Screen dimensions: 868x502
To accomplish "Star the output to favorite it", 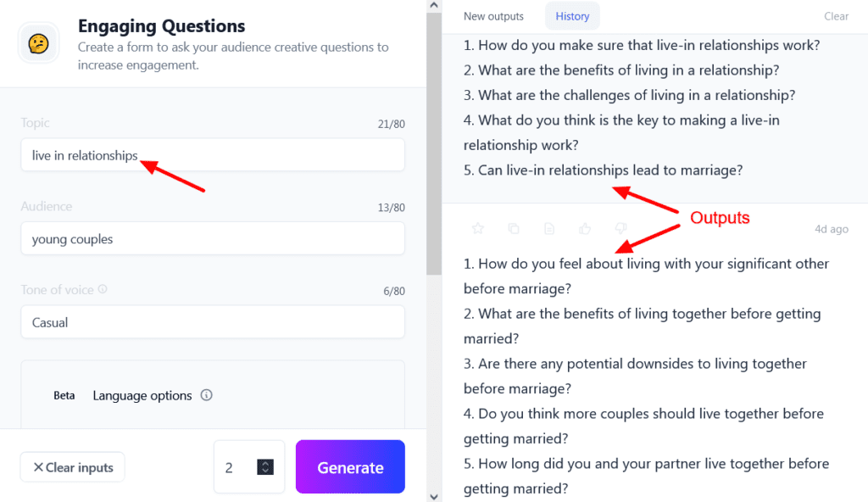I will 477,228.
